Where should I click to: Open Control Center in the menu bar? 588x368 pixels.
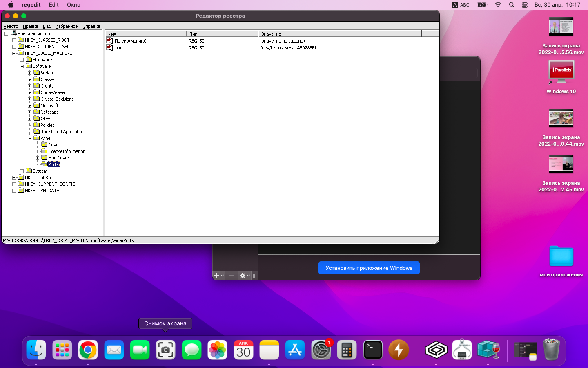pyautogui.click(x=525, y=5)
